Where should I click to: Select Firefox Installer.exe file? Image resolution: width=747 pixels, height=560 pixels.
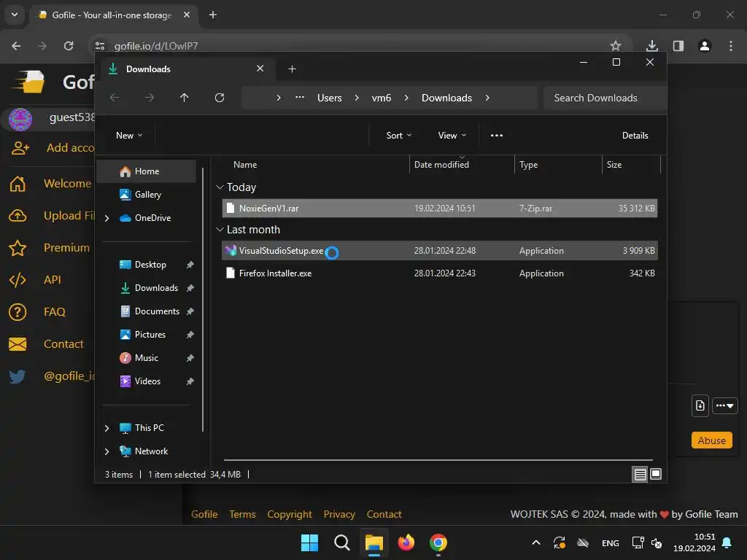439,273
